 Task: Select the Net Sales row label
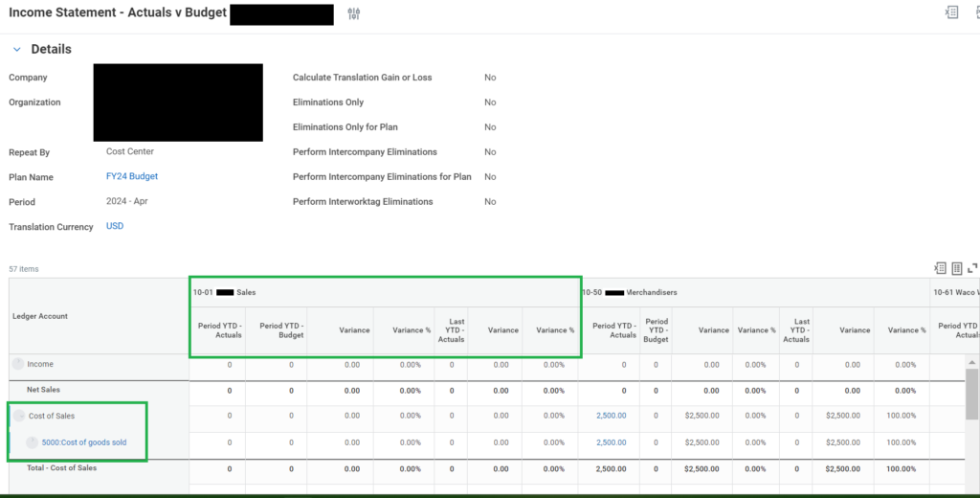43,389
